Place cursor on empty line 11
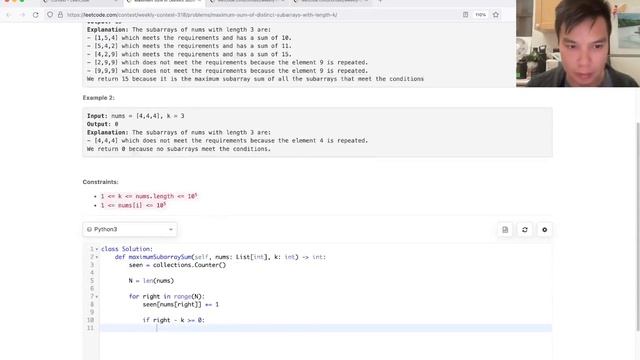The width and height of the screenshot is (640, 360). pos(326,328)
